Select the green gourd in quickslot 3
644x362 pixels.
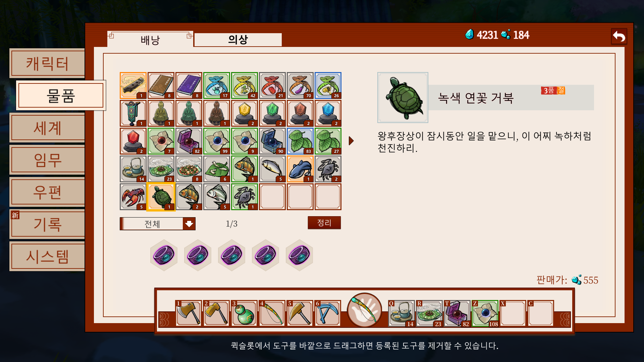[x=244, y=313]
